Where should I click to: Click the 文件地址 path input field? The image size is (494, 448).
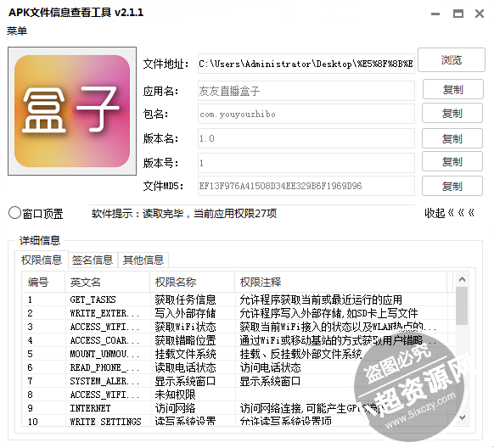[306, 64]
